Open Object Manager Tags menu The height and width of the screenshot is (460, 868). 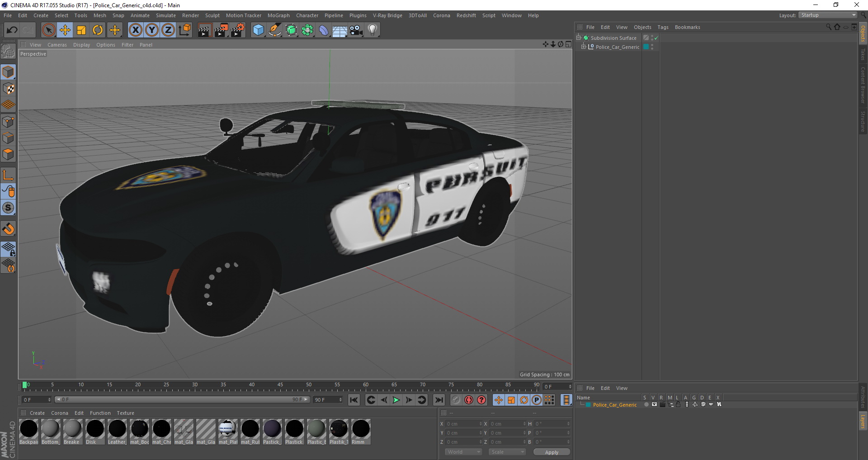(663, 27)
